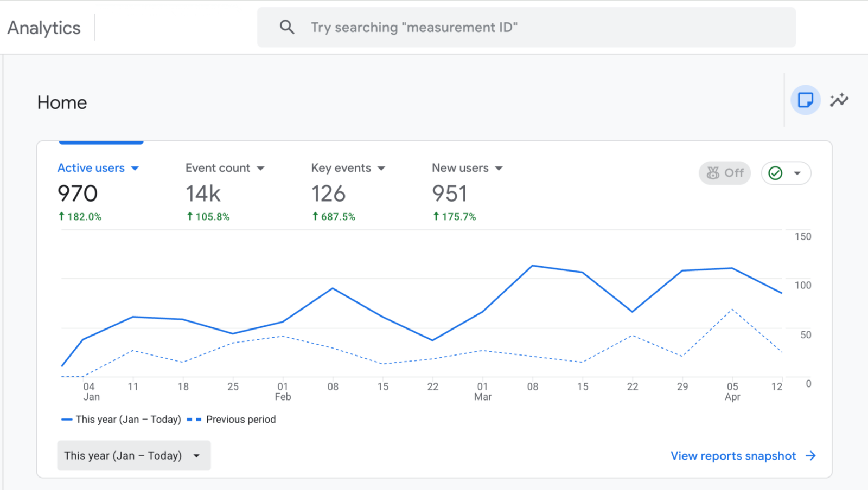Click the 05 Apr axis label
Screen dimensions: 868x490
732,391
